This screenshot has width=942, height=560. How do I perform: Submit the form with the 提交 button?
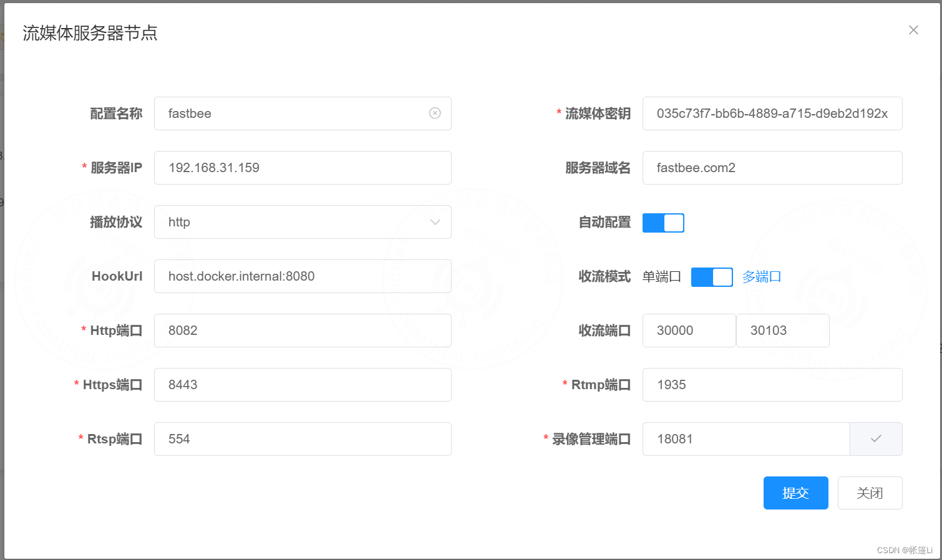tap(795, 493)
